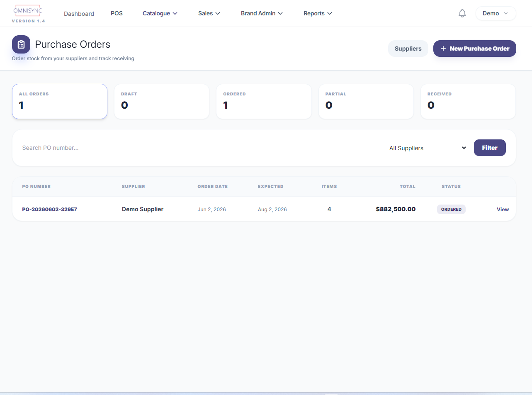Select the Ordered status card
Viewport: 532px width, 395px height.
(264, 102)
